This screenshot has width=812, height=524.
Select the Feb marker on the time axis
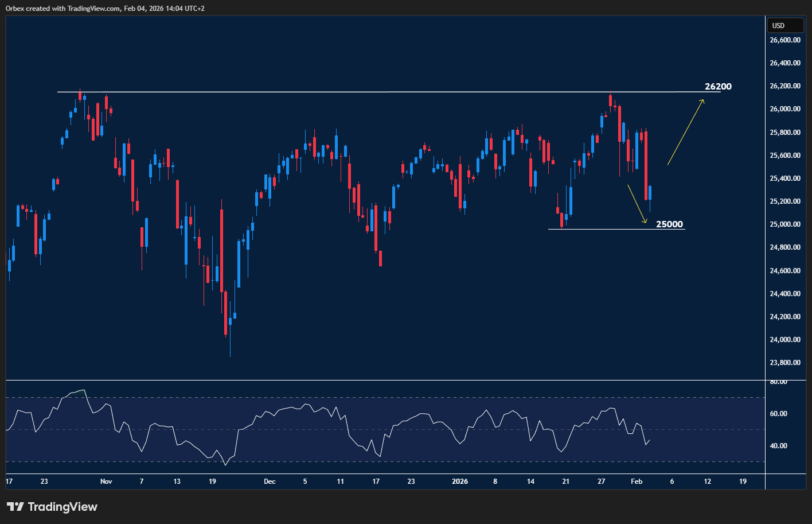(637, 482)
